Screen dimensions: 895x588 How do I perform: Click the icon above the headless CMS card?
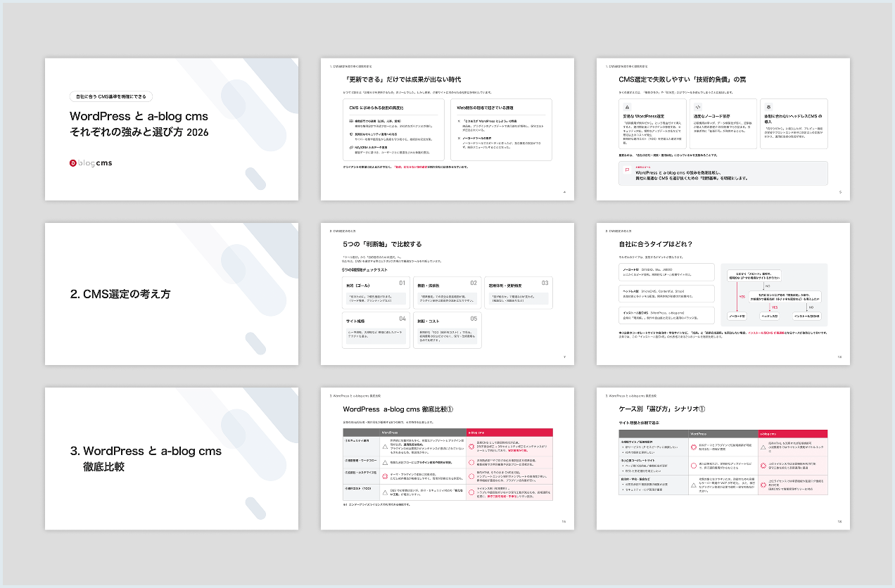coord(768,106)
